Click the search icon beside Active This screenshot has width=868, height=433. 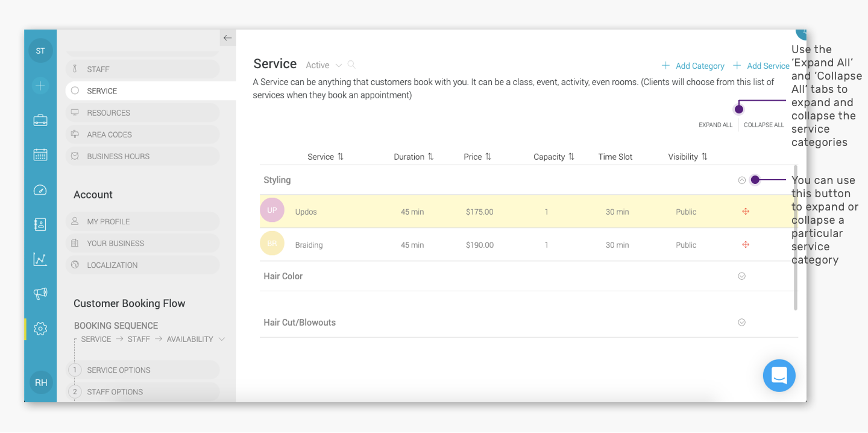click(x=351, y=65)
